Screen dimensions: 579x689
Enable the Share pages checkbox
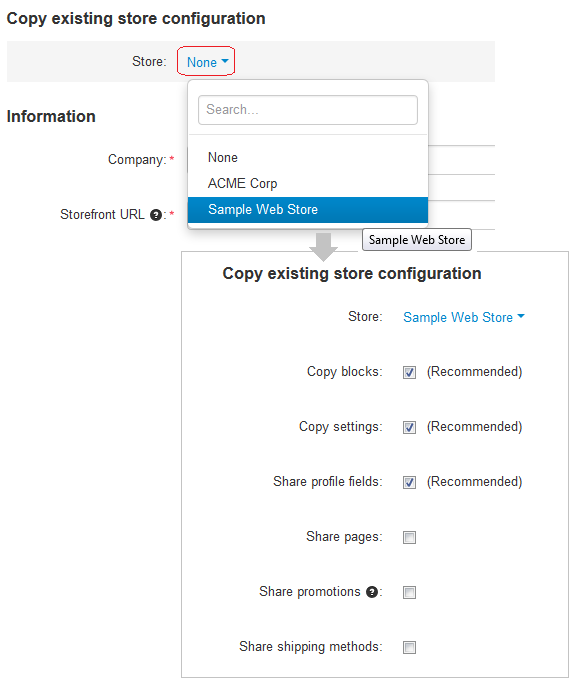(x=409, y=537)
